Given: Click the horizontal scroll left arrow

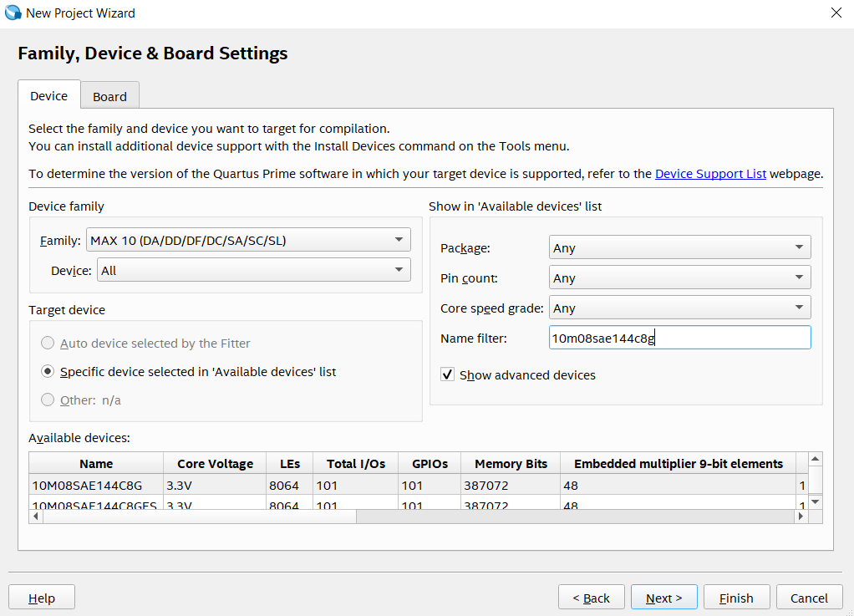Looking at the screenshot, I should click(36, 516).
